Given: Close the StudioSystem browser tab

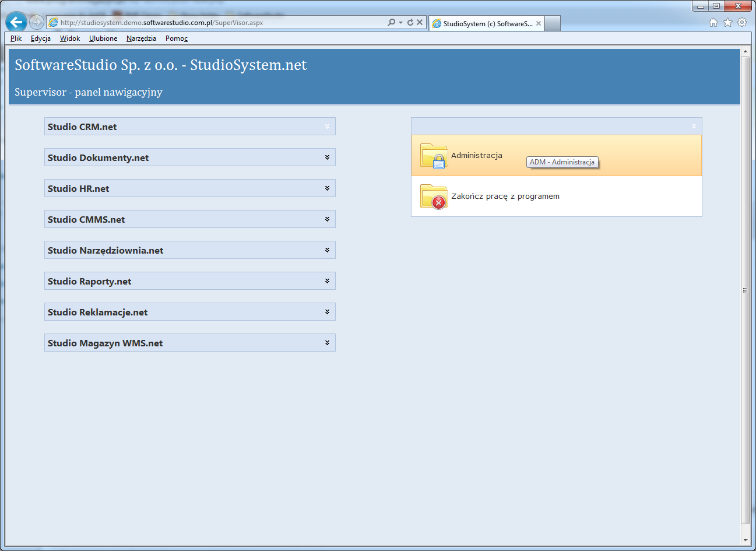Looking at the screenshot, I should coord(539,23).
